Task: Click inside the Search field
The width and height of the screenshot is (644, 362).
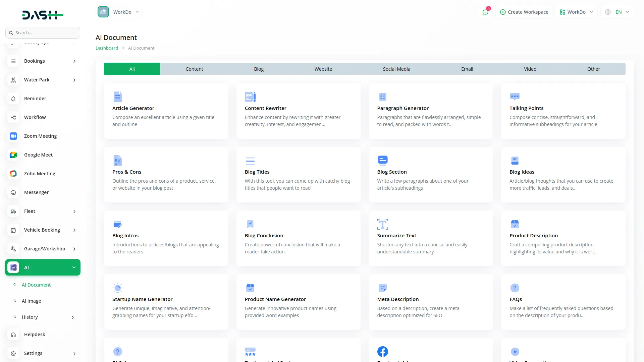Action: pos(43,33)
